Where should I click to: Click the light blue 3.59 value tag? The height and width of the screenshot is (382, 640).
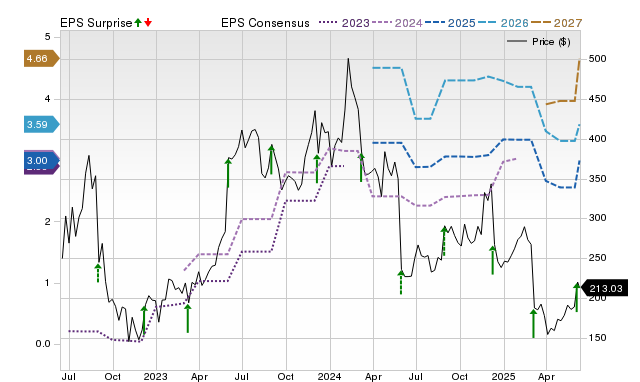pyautogui.click(x=42, y=124)
